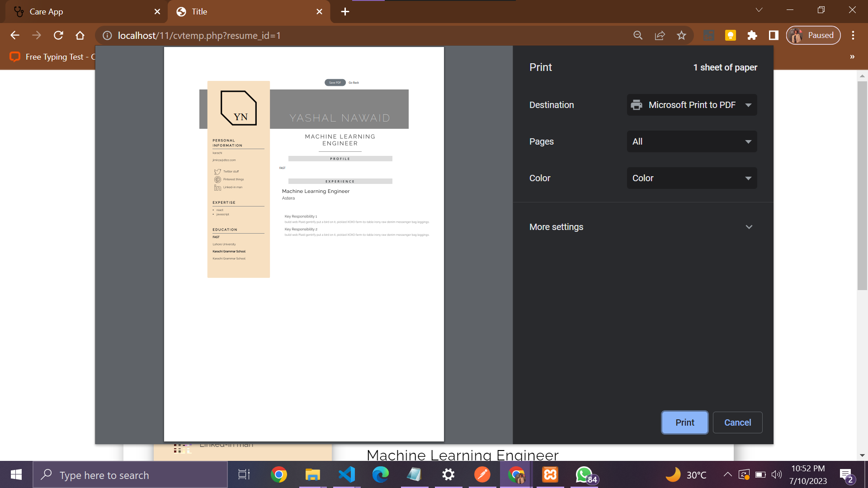The width and height of the screenshot is (868, 488).
Task: Open WhatsApp from the taskbar
Action: 584,474
